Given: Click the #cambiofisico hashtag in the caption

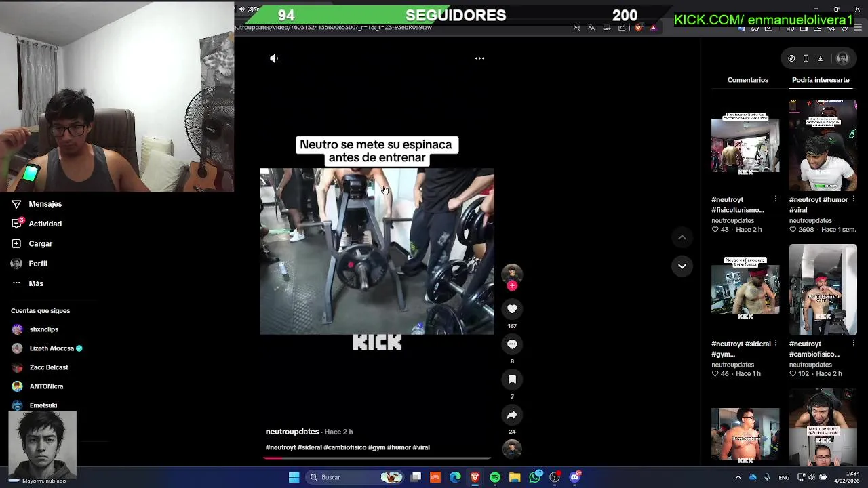Looking at the screenshot, I should click(x=345, y=447).
